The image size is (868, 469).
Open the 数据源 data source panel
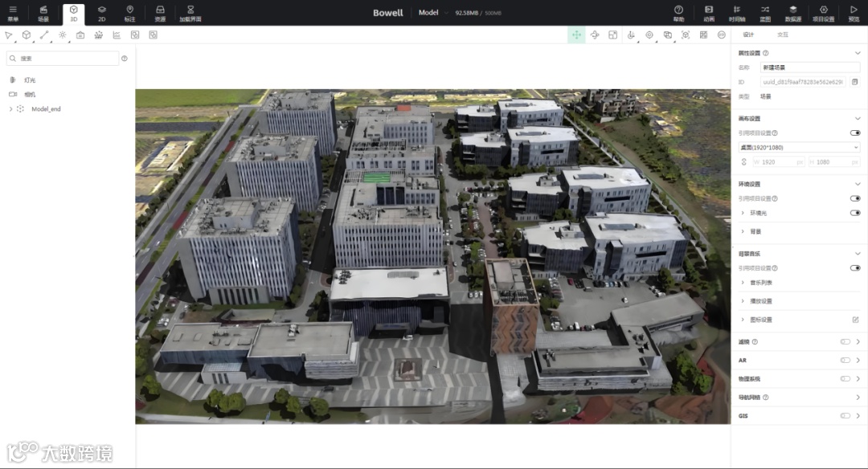click(x=793, y=13)
